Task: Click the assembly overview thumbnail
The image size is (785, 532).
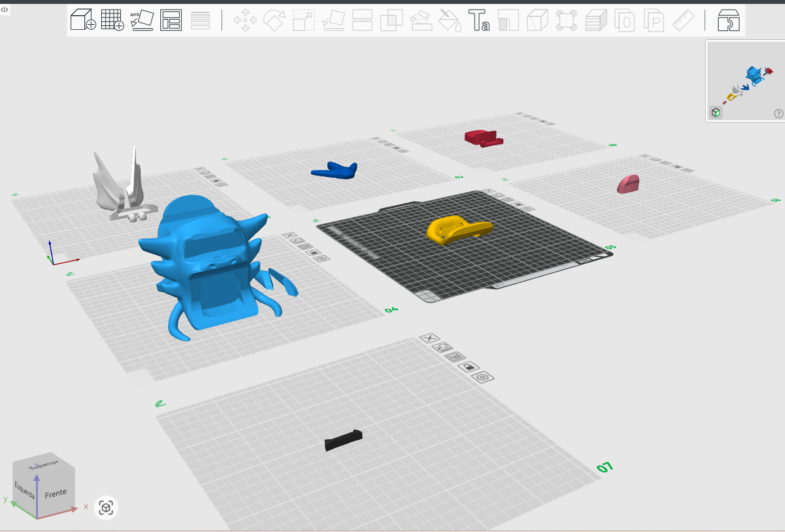Action: coord(745,80)
